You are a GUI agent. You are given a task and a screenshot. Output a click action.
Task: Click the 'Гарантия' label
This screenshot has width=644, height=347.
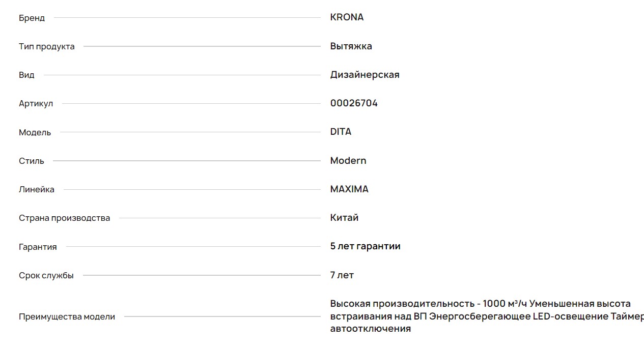[x=38, y=247]
